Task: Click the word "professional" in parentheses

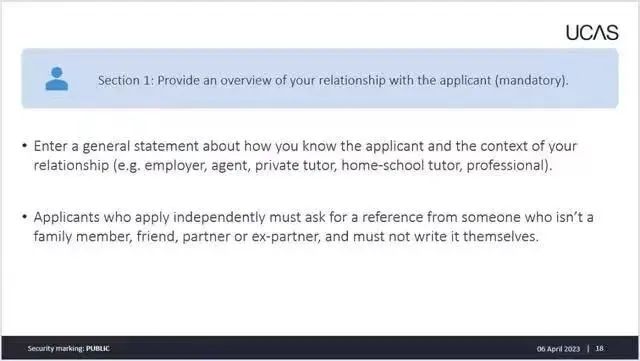Action: click(506, 165)
